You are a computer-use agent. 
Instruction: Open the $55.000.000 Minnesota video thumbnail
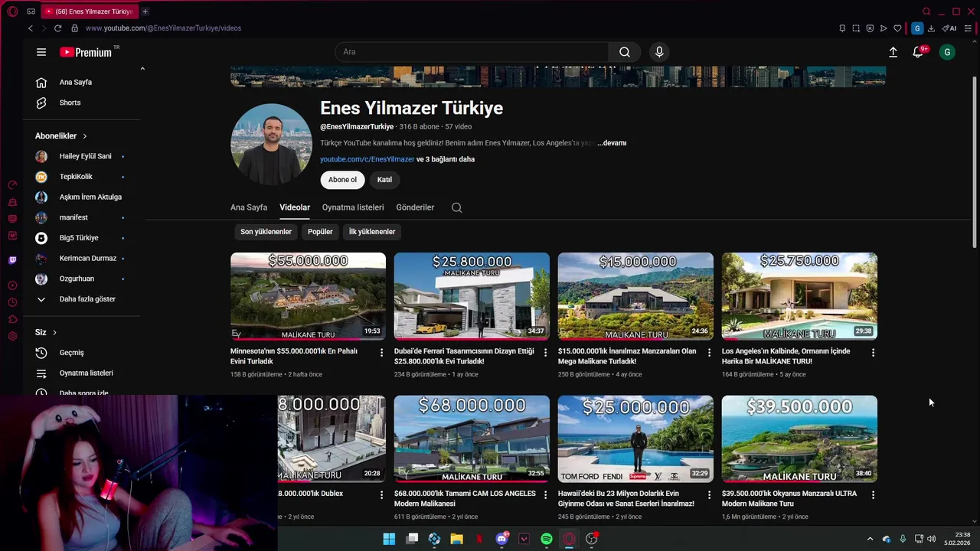[x=308, y=296]
